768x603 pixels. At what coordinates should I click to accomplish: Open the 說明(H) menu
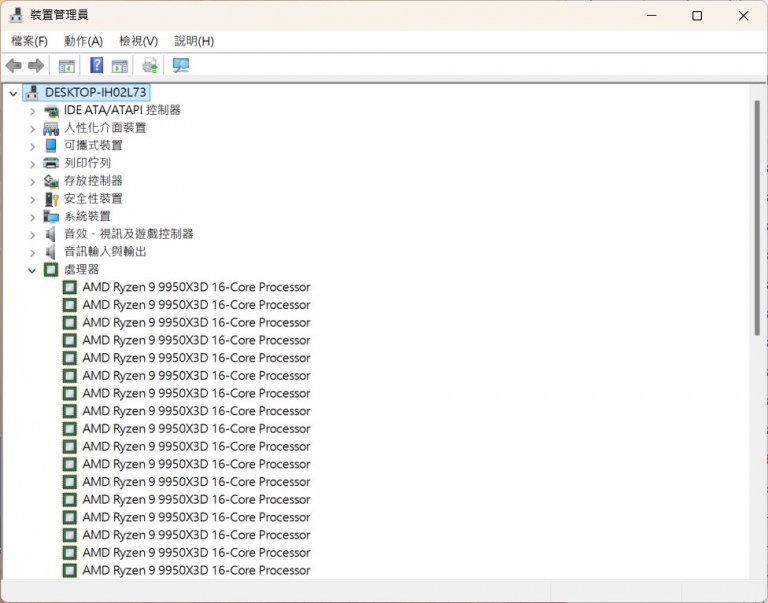click(194, 41)
